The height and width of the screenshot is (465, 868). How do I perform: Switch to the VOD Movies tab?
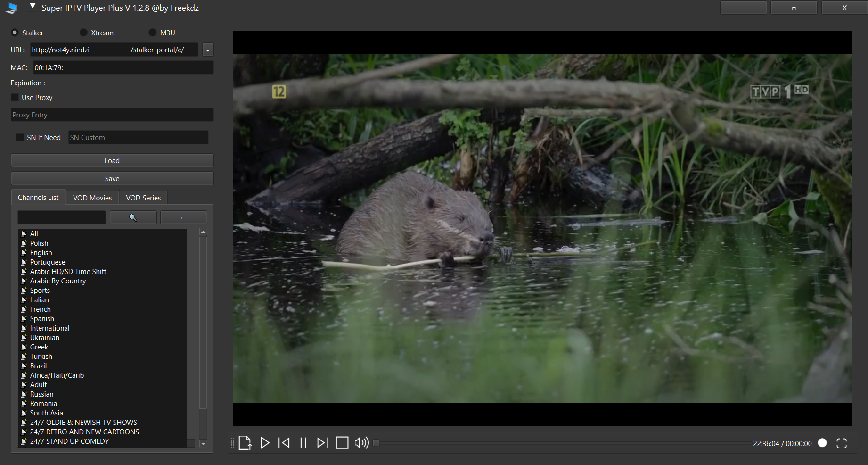92,198
